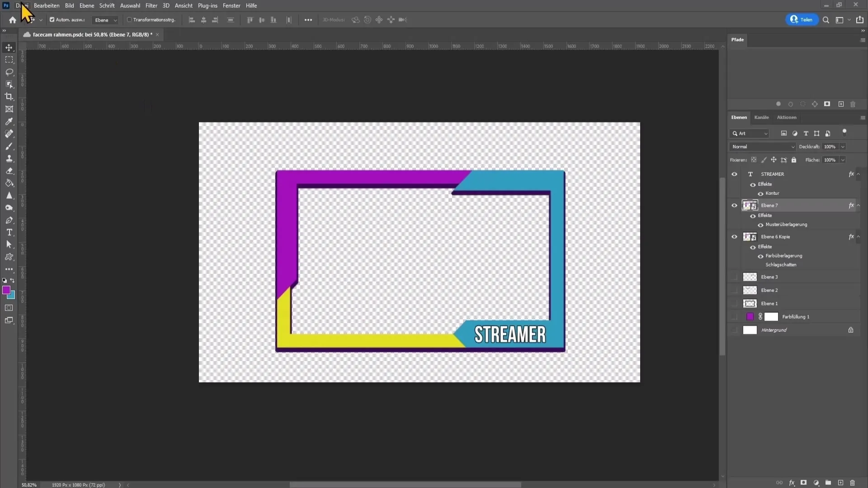Image resolution: width=868 pixels, height=488 pixels.
Task: Hide the Ebene 6 Kopie layer
Action: click(x=734, y=237)
